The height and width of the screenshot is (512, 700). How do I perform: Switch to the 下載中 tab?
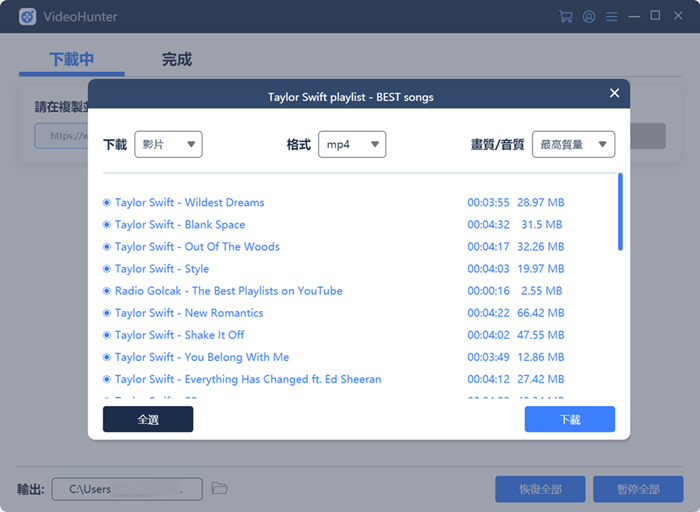click(x=71, y=59)
